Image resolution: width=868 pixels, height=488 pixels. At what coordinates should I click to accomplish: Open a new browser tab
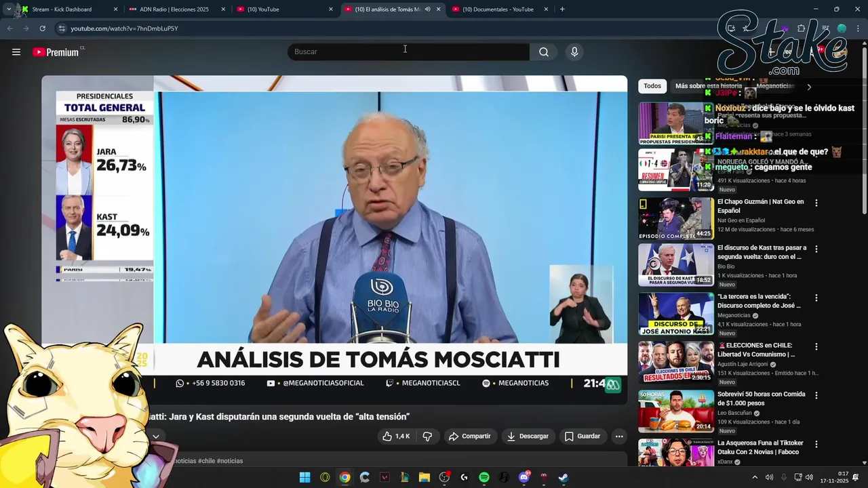coord(562,9)
